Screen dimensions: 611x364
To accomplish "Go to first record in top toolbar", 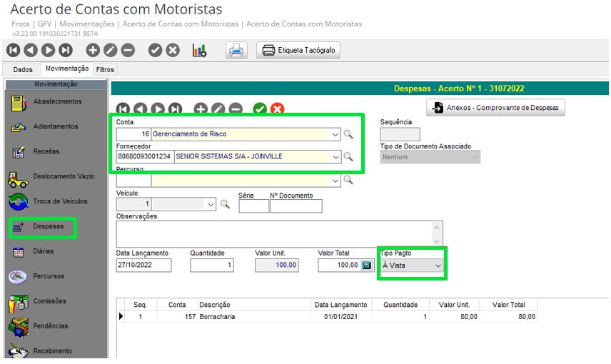I will (14, 50).
